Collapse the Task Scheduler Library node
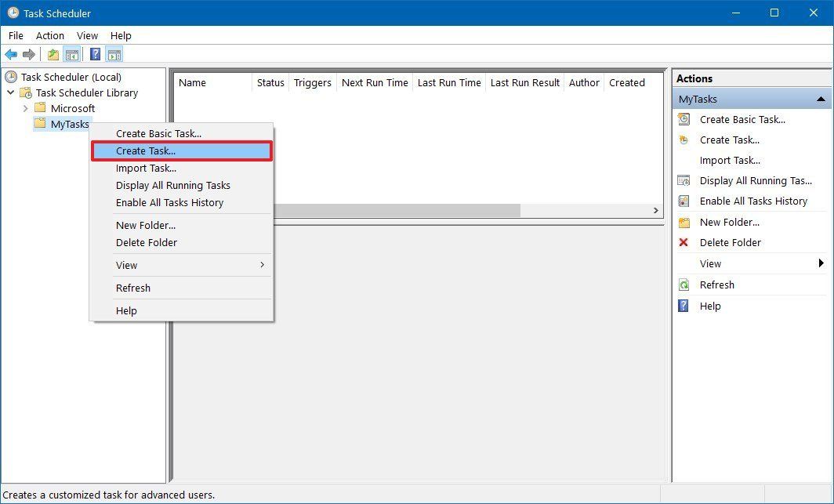834x504 pixels. [x=10, y=92]
